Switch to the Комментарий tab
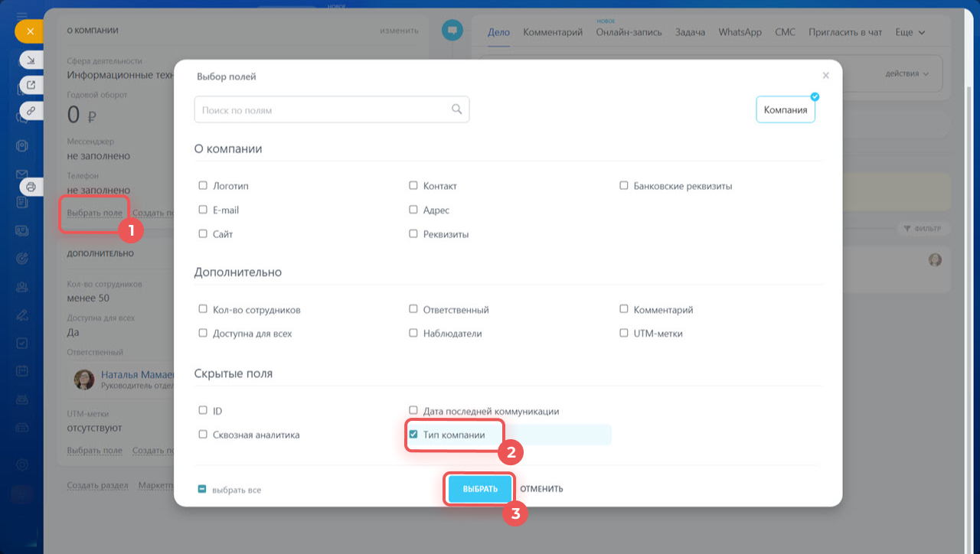The width and height of the screenshot is (980, 554). tap(553, 32)
